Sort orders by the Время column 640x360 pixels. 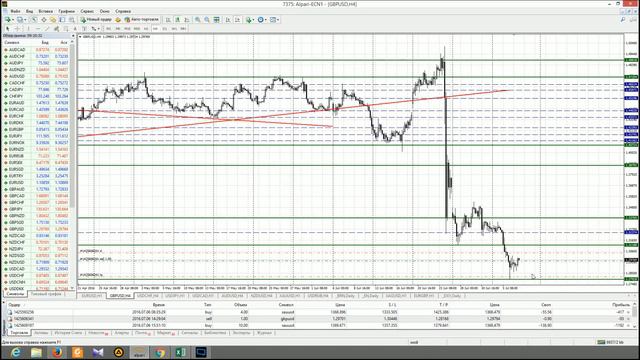(x=158, y=304)
